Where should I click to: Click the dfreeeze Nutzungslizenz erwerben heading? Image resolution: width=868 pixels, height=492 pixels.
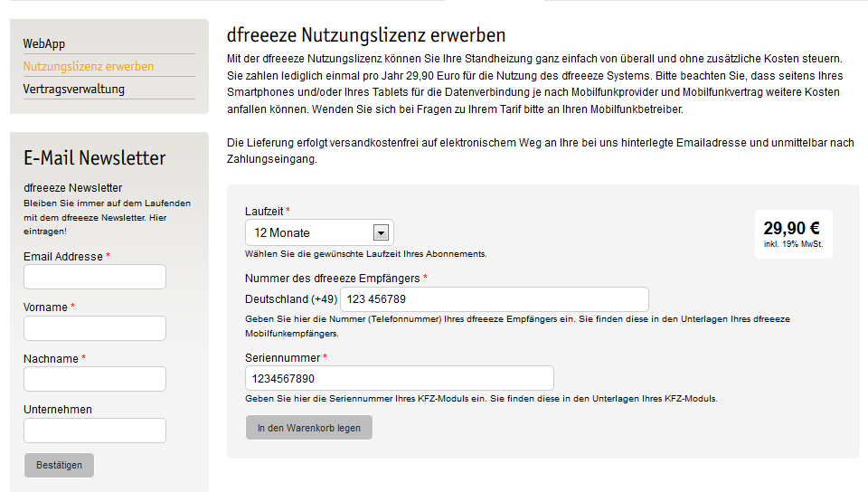click(x=366, y=35)
